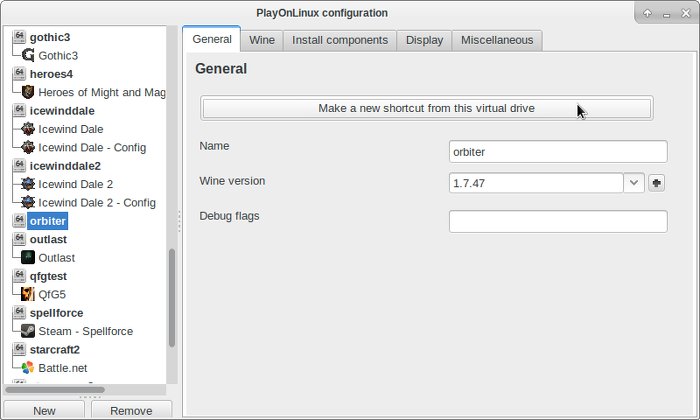
Task: Click the New button
Action: (x=44, y=410)
